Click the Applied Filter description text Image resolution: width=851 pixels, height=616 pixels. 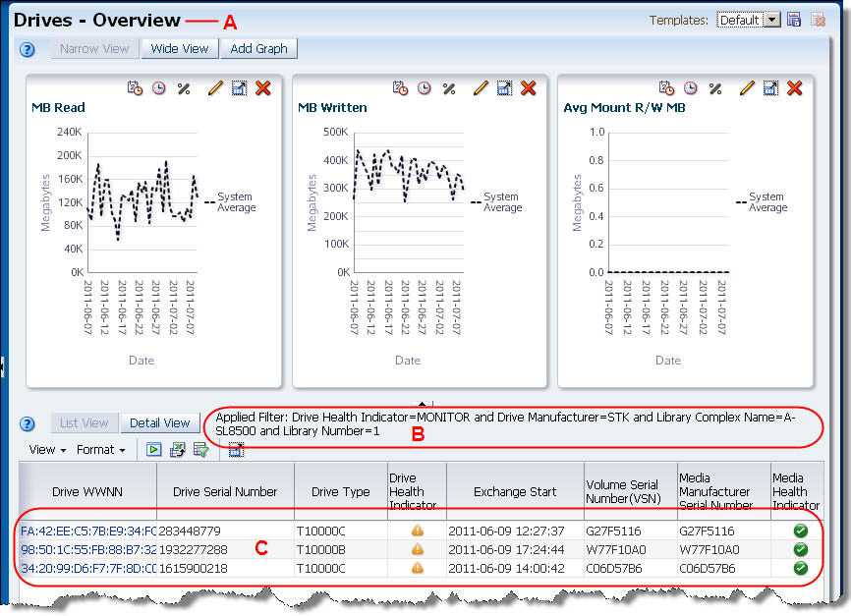click(x=505, y=423)
